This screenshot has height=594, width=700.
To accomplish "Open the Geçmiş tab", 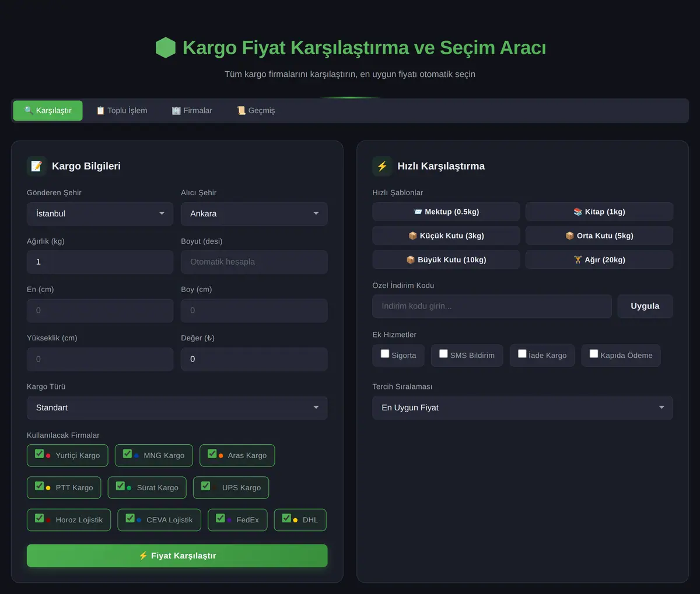I will pos(256,111).
